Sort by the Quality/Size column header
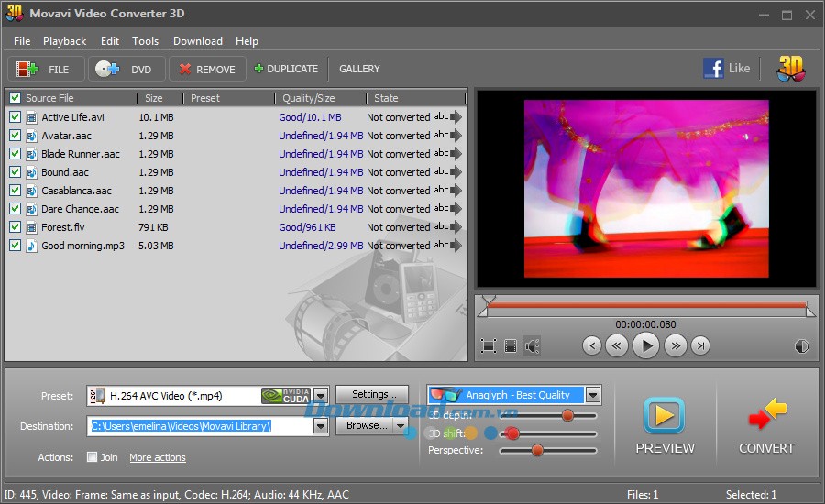The height and width of the screenshot is (504, 825). coord(309,98)
